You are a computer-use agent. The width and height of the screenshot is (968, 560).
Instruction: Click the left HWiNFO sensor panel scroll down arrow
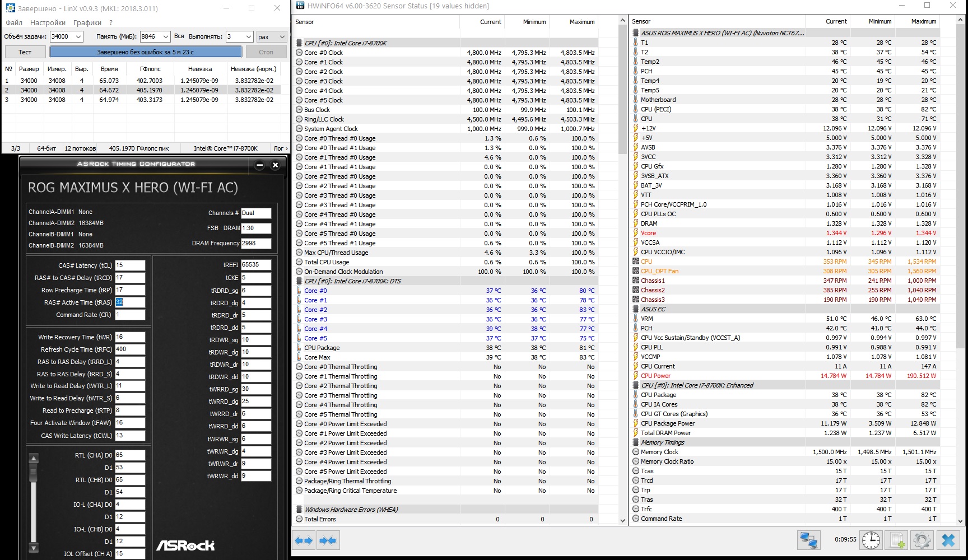point(622,520)
